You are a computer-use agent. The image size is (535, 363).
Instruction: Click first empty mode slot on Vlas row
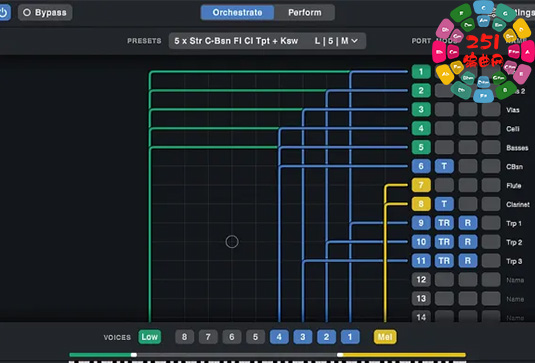click(x=444, y=110)
